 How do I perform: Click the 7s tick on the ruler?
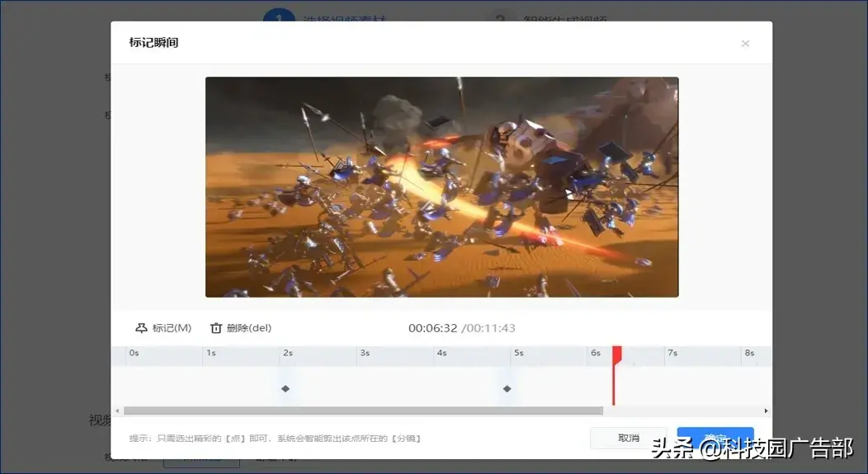[672, 353]
